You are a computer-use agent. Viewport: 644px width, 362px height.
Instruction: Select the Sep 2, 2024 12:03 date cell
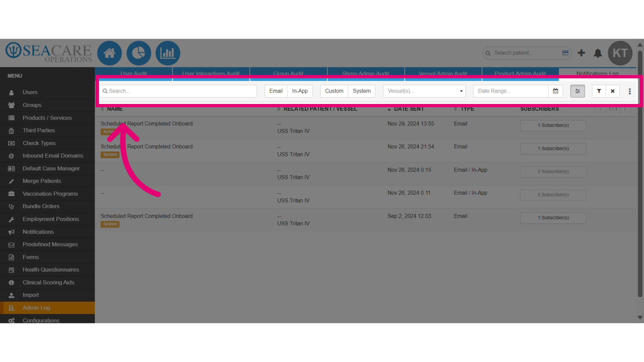409,216
